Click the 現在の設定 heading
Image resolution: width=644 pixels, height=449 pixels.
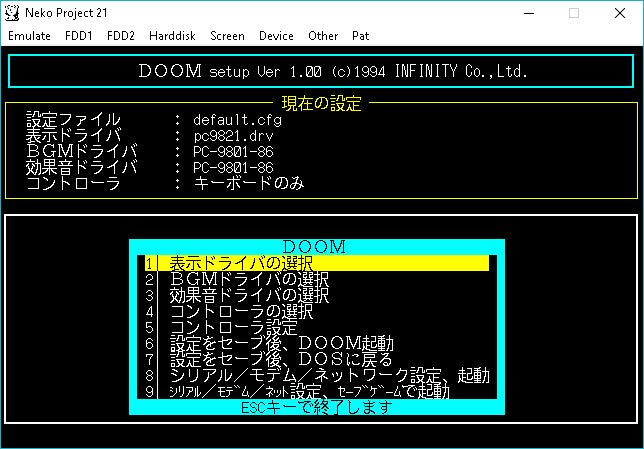point(321,104)
